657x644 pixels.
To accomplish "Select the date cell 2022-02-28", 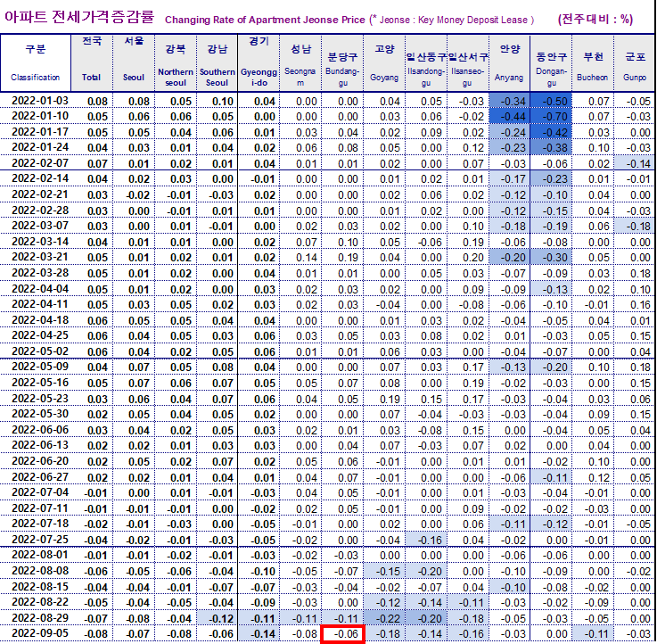I will click(x=36, y=211).
